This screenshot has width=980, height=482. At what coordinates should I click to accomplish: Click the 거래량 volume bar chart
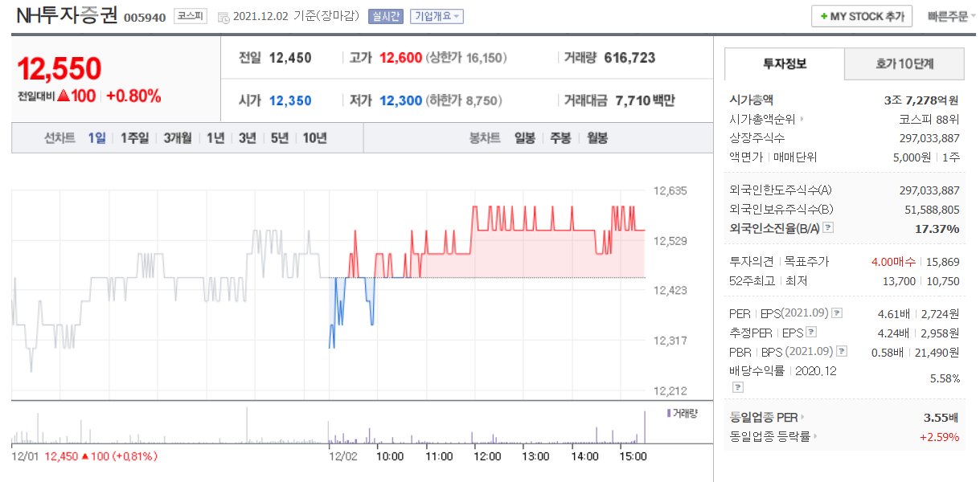coord(328,427)
